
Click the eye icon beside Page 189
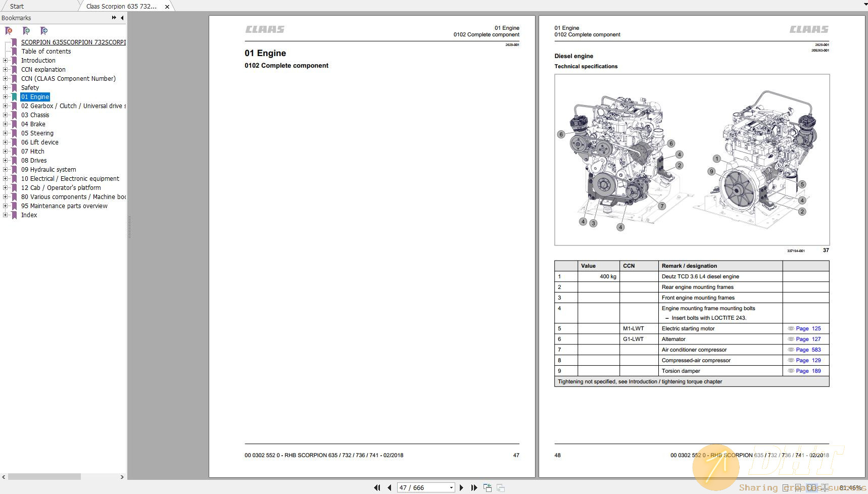[791, 371]
